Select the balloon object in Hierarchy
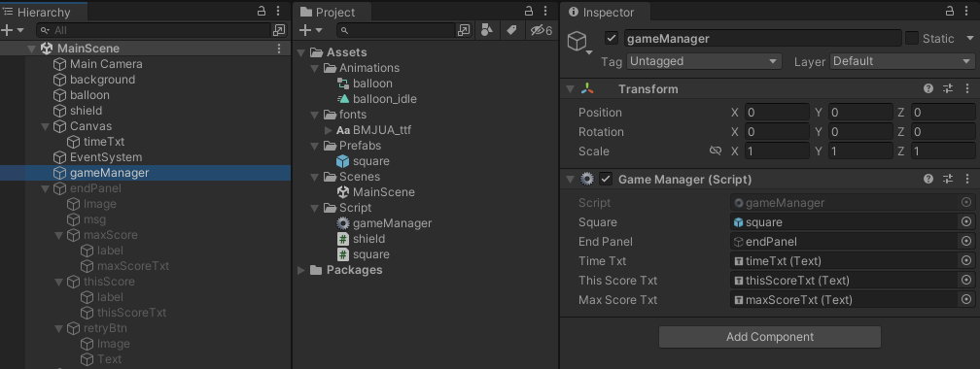 [89, 95]
